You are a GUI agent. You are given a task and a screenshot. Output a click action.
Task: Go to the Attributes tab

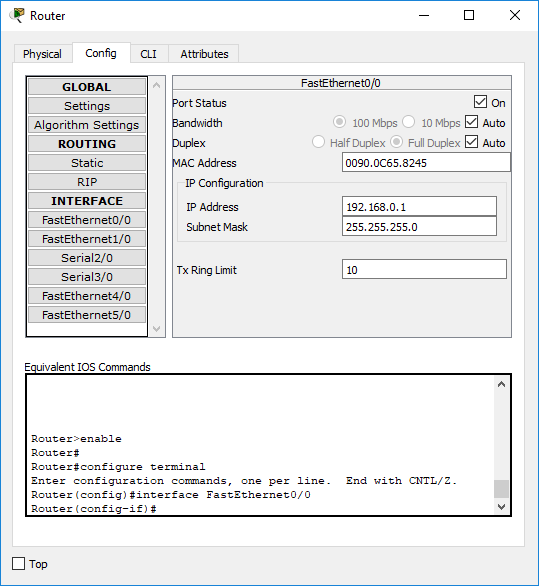204,54
